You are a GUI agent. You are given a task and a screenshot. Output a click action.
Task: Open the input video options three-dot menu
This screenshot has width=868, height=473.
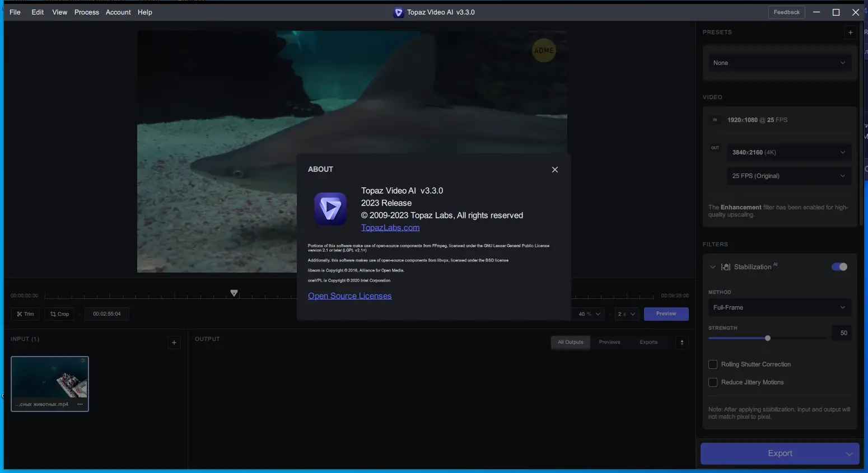pos(80,404)
